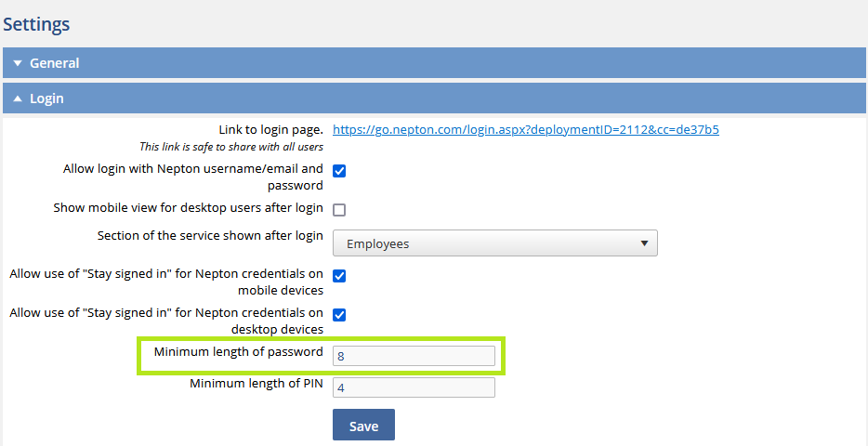Click the dropdown arrow in the Employees box
The width and height of the screenshot is (868, 446).
point(644,243)
